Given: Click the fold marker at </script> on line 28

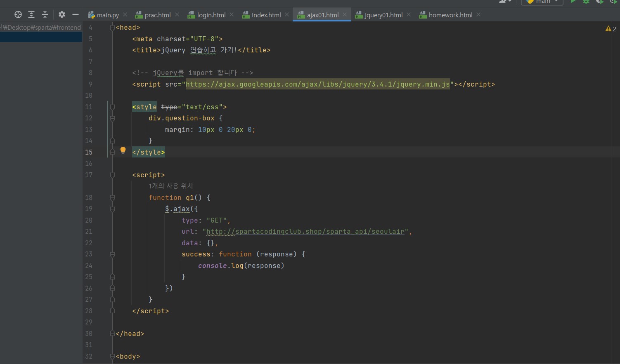Looking at the screenshot, I should (112, 311).
